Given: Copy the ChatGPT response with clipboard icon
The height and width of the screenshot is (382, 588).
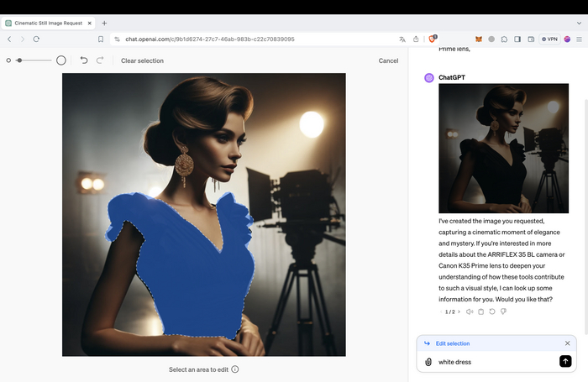Looking at the screenshot, I should 480,311.
